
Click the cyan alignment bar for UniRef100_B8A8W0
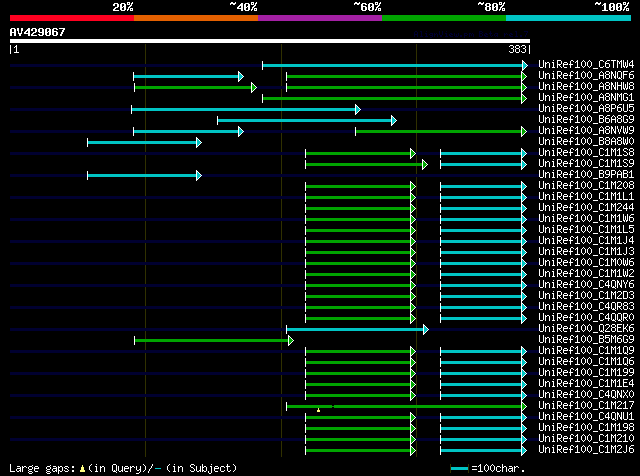pyautogui.click(x=143, y=142)
